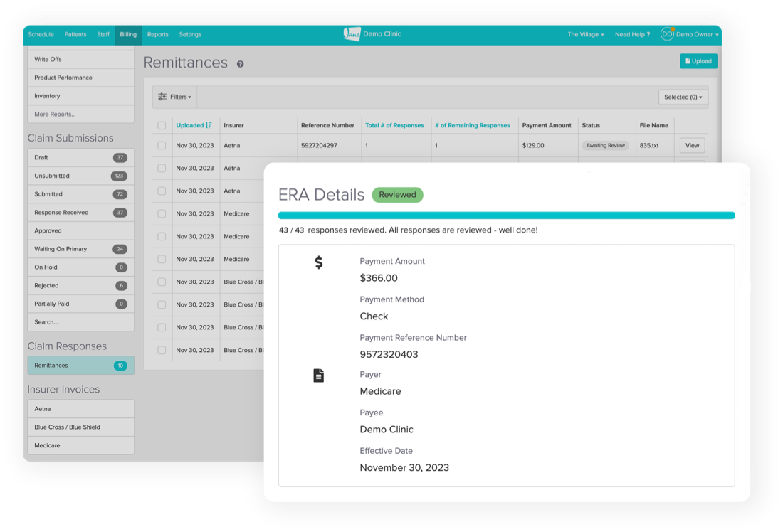Viewport: 783px width, 532px height.
Task: Click the Uploaded column sort icon
Action: (x=209, y=125)
